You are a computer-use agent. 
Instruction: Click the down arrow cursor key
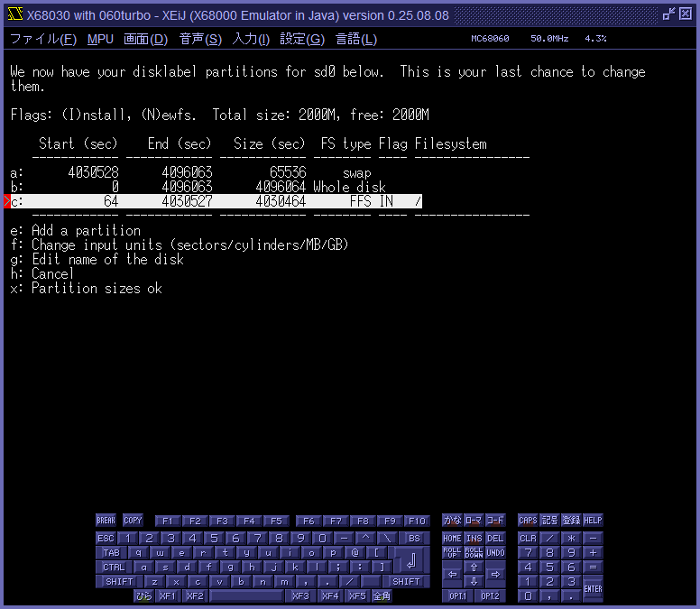click(x=474, y=581)
